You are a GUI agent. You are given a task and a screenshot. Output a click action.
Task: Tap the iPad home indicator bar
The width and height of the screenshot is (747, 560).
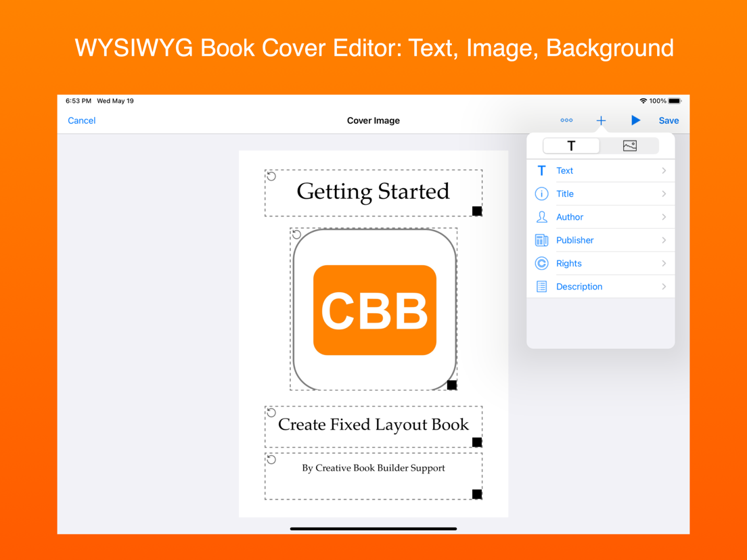coord(373,529)
